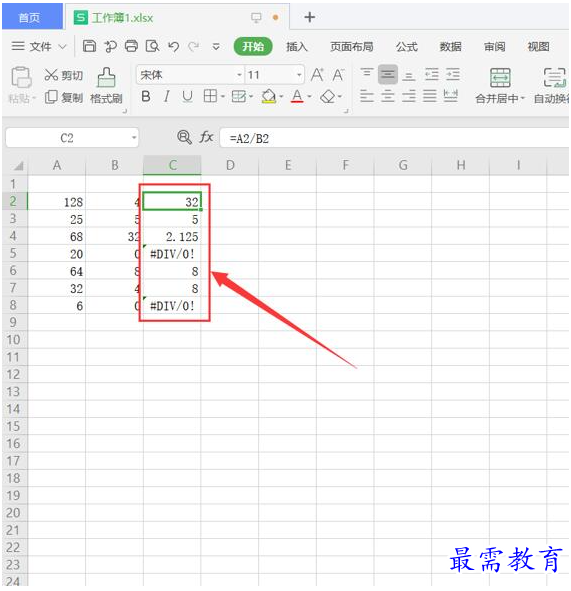Viewport: 571px width, 591px height.
Task: Expand border style dropdown arrow
Action: tap(222, 97)
